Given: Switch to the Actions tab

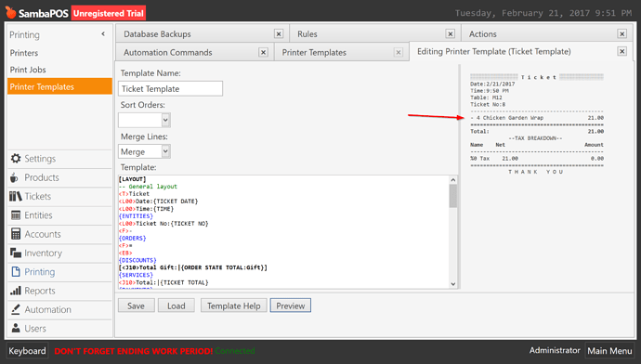Looking at the screenshot, I should click(482, 34).
